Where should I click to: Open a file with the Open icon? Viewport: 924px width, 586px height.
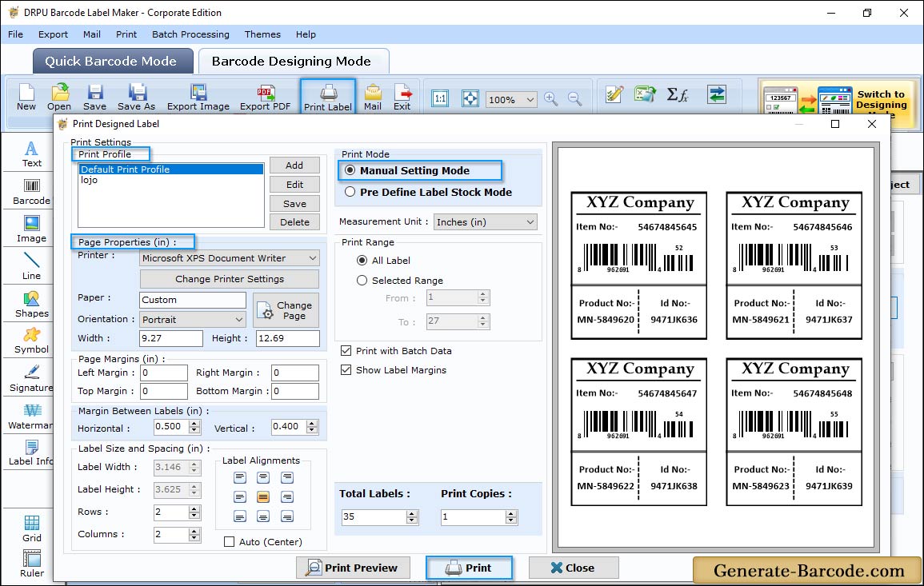point(59,98)
